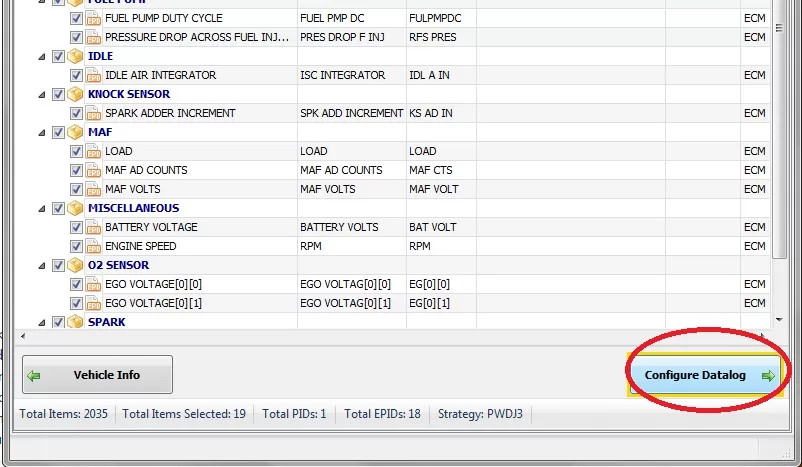Uncheck the MAF group checkbox
The height and width of the screenshot is (467, 802).
58,132
